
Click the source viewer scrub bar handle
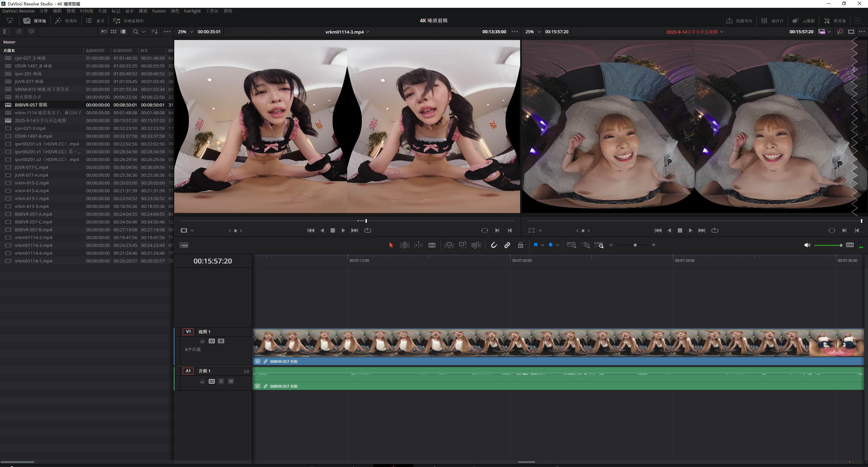(x=366, y=221)
